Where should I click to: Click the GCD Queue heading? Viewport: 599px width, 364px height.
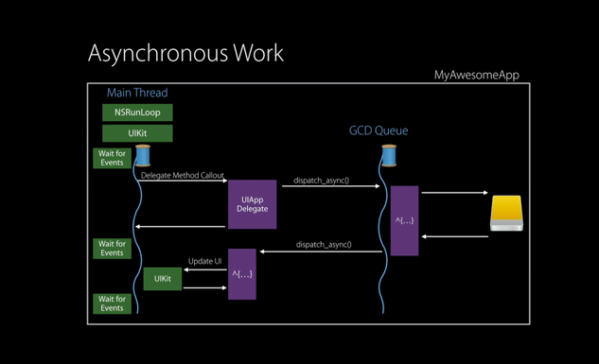(379, 130)
